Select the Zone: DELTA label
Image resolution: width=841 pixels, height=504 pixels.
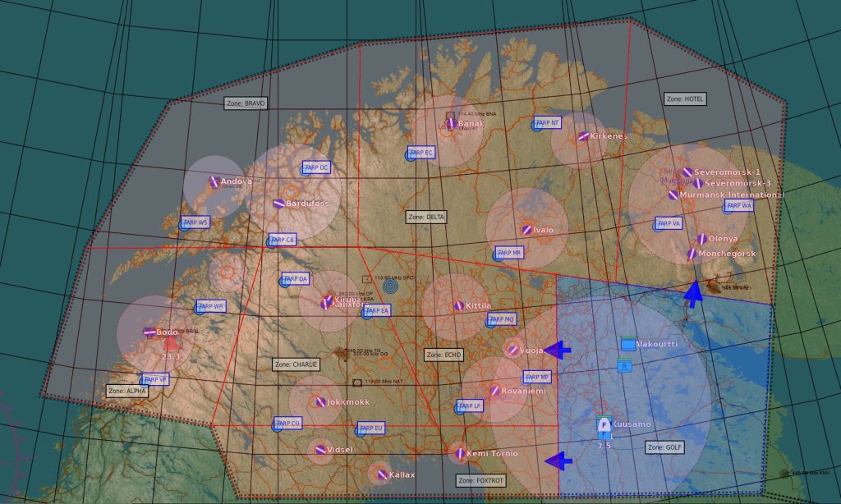pos(426,218)
